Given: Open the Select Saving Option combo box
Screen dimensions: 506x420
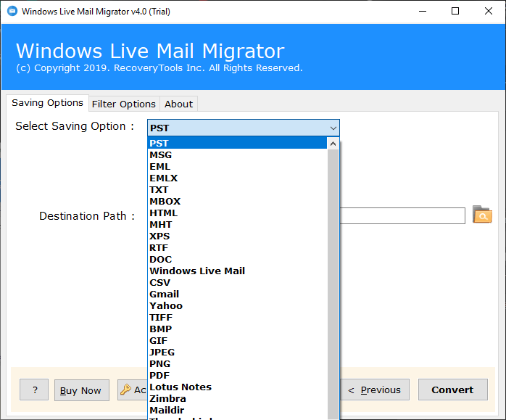Looking at the screenshot, I should coord(244,128).
